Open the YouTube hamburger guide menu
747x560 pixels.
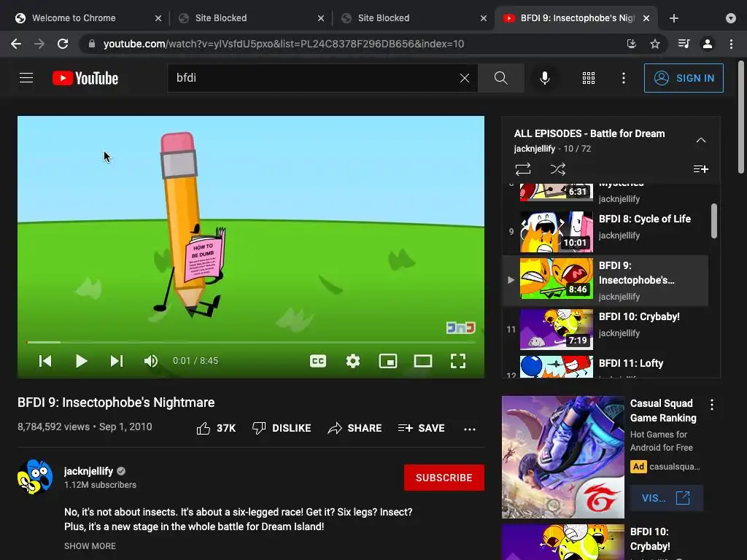[26, 77]
